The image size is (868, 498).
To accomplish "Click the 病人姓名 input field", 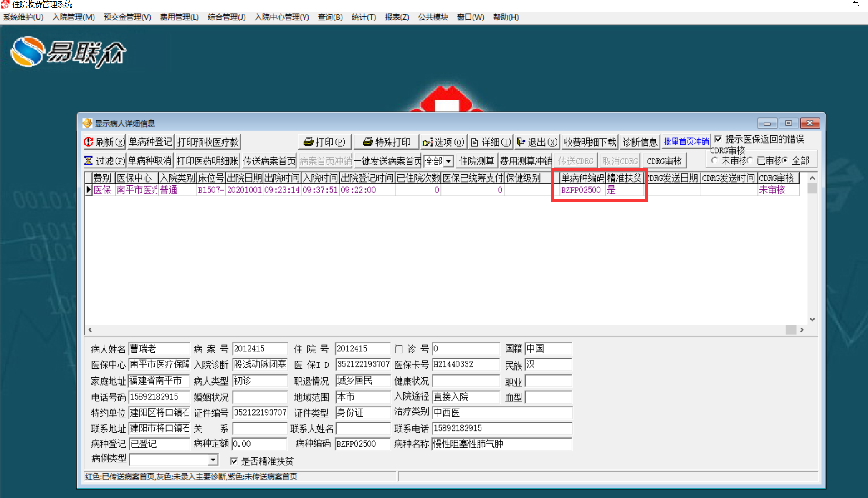I will click(x=159, y=348).
